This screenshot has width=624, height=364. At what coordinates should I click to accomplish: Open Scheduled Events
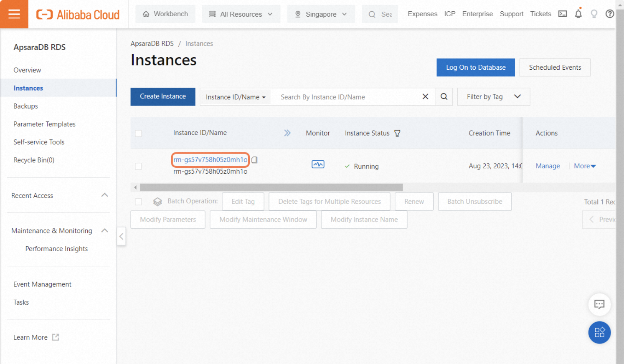tap(555, 67)
